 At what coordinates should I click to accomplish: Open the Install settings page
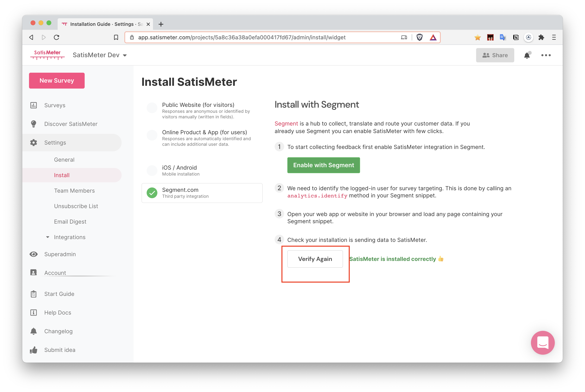point(62,175)
